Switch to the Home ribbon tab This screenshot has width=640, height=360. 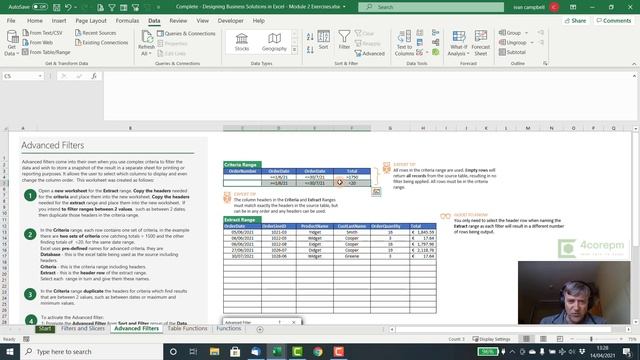[x=35, y=20]
